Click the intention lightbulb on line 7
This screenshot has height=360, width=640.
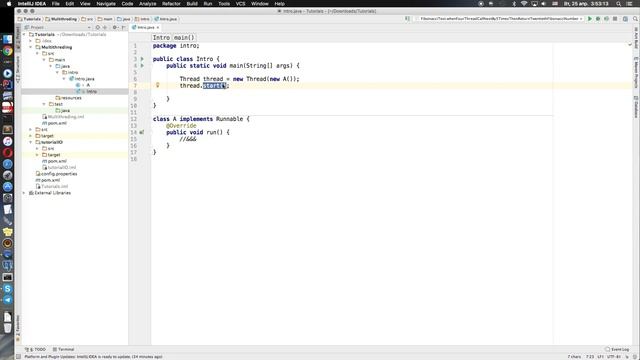pyautogui.click(x=158, y=85)
